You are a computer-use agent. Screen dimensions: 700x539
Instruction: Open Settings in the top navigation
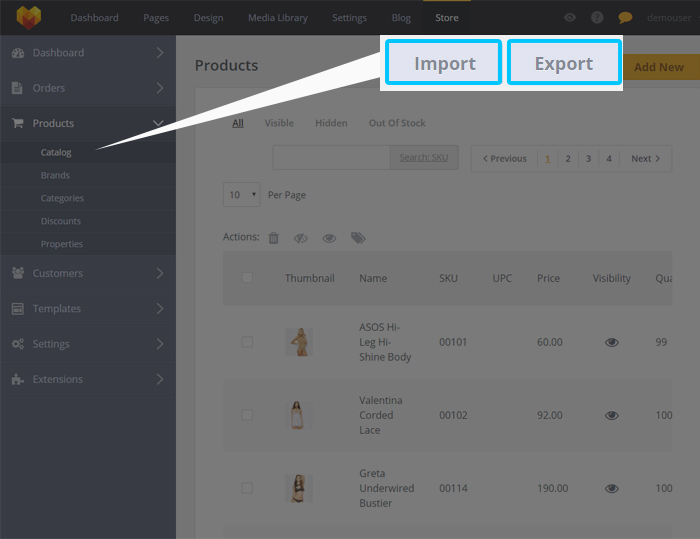350,18
